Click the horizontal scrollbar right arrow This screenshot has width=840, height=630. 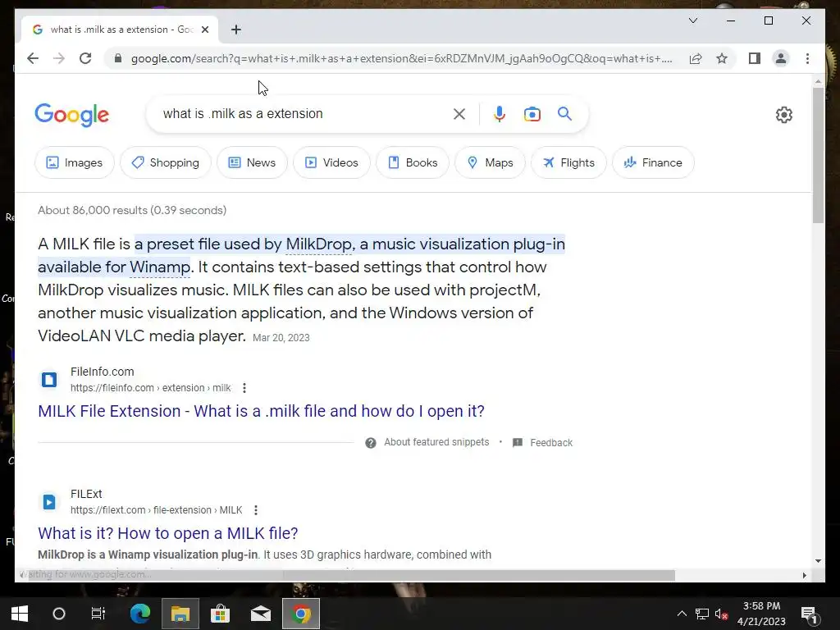pos(804,575)
